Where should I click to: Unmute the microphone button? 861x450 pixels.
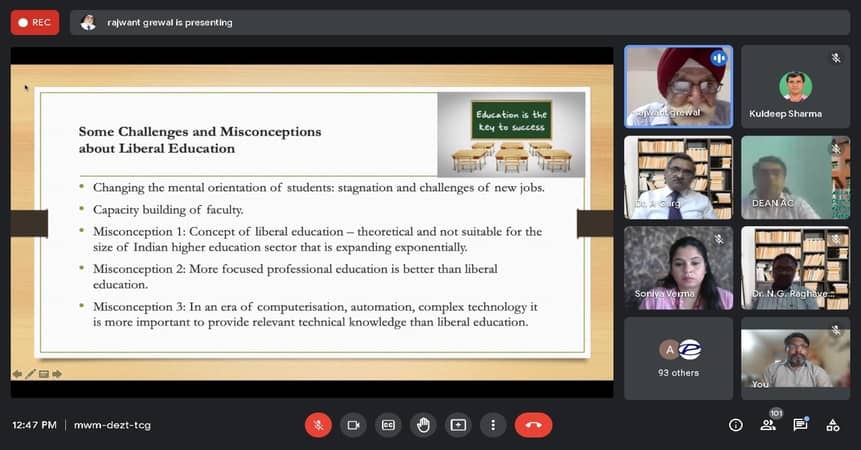pyautogui.click(x=318, y=425)
